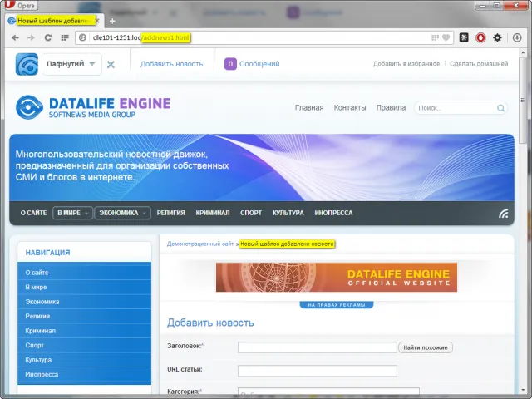This screenshot has width=532, height=399.
Task: Focus the URL статьи input field
Action: (318, 371)
